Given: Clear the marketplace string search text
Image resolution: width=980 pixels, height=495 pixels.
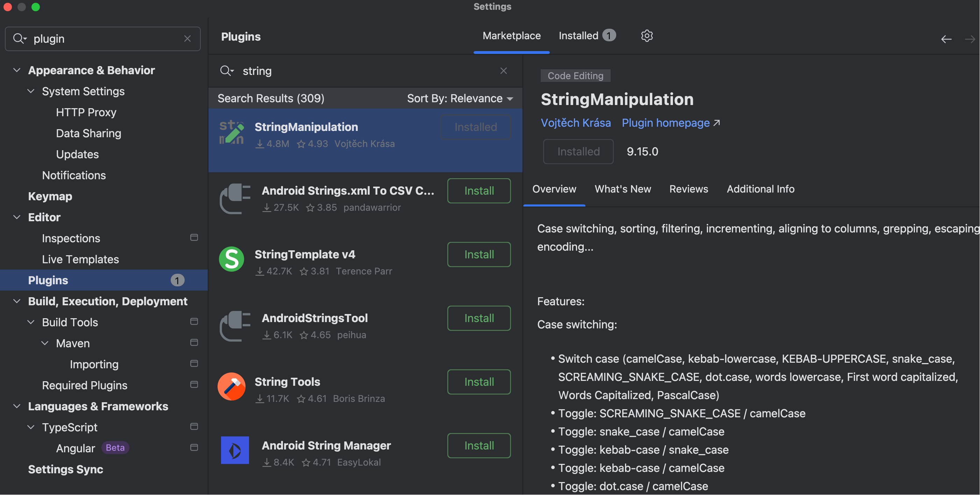Looking at the screenshot, I should [503, 71].
